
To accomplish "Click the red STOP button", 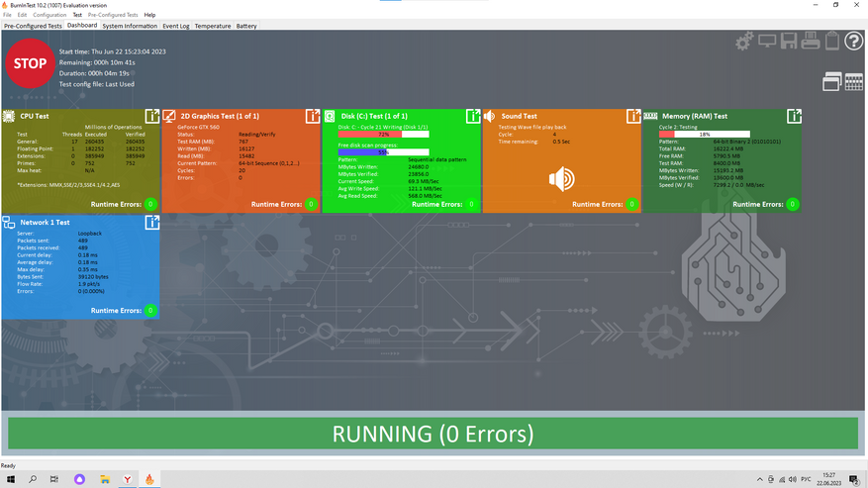I will (x=30, y=63).
